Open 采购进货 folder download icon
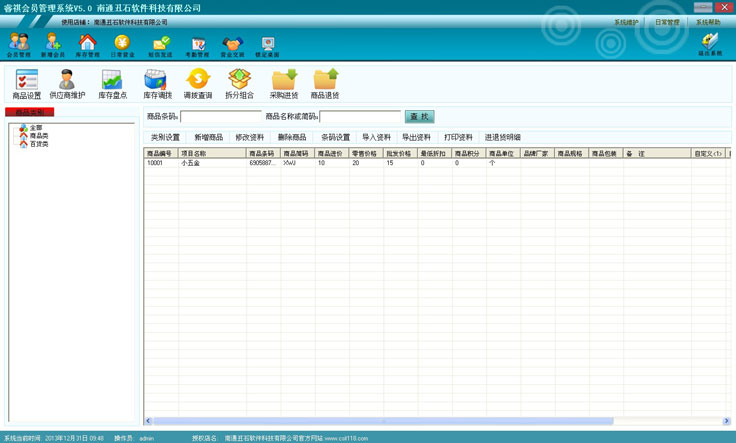Viewport: 736px width, 443px height. tap(284, 84)
